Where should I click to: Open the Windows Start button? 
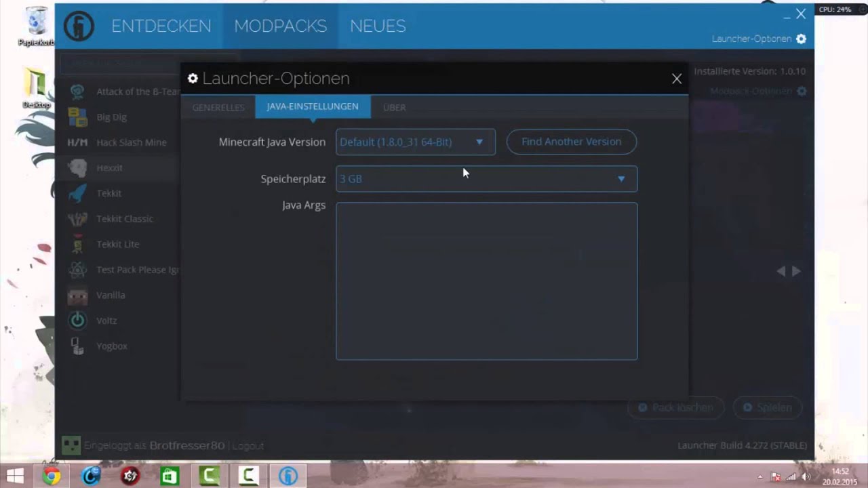click(15, 476)
